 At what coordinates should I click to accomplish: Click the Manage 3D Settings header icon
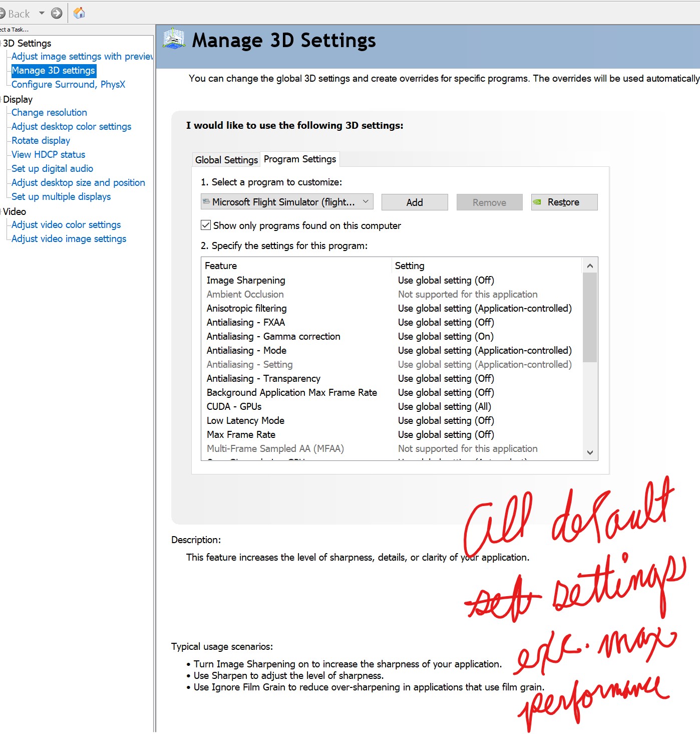[x=174, y=40]
